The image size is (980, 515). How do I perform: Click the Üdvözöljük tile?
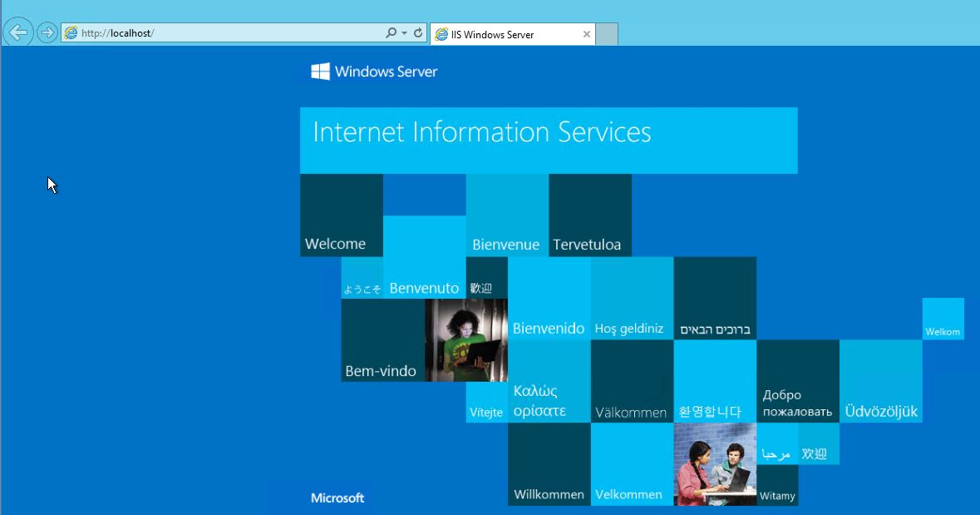click(x=880, y=381)
